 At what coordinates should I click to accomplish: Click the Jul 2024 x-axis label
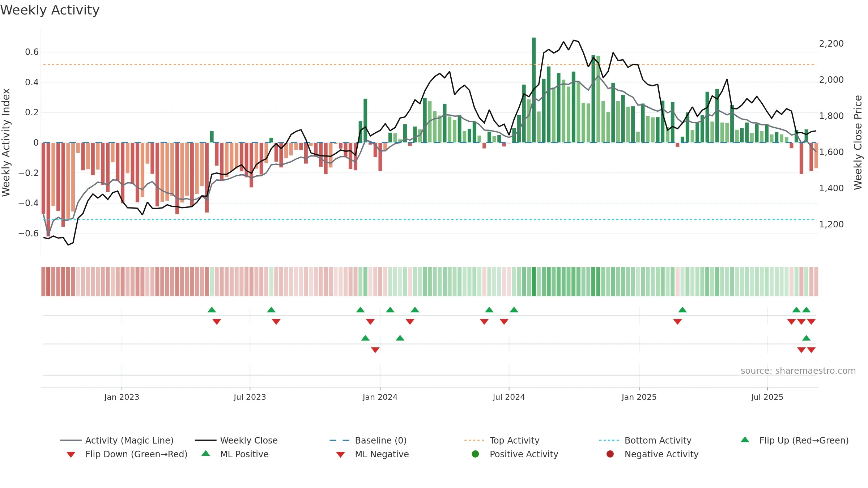[x=509, y=397]
